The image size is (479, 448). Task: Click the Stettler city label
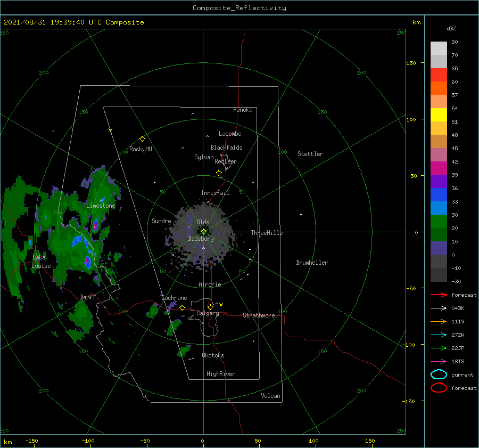[x=310, y=154]
